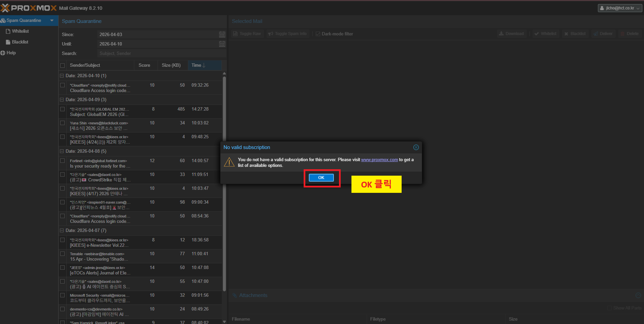
Task: Check the devmento mail checkbox
Action: point(62,309)
